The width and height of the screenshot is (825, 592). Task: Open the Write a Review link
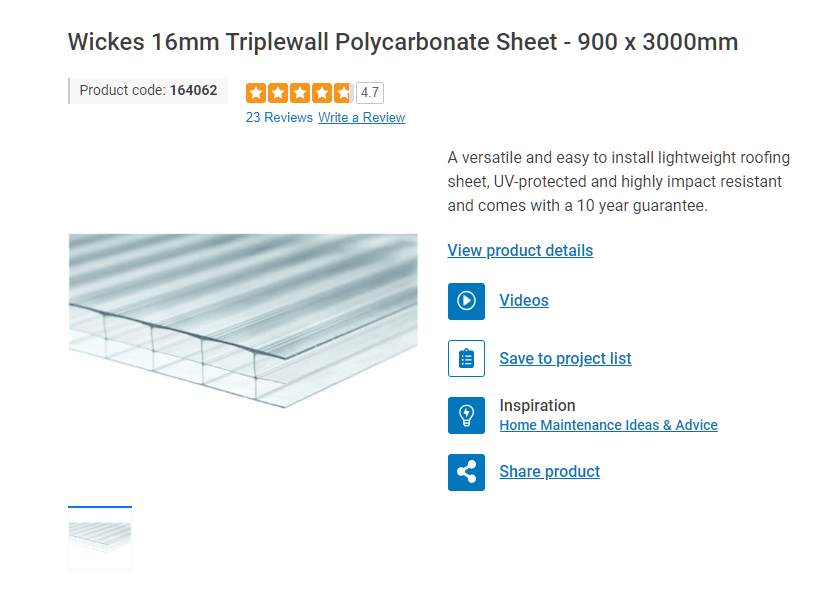click(x=362, y=117)
